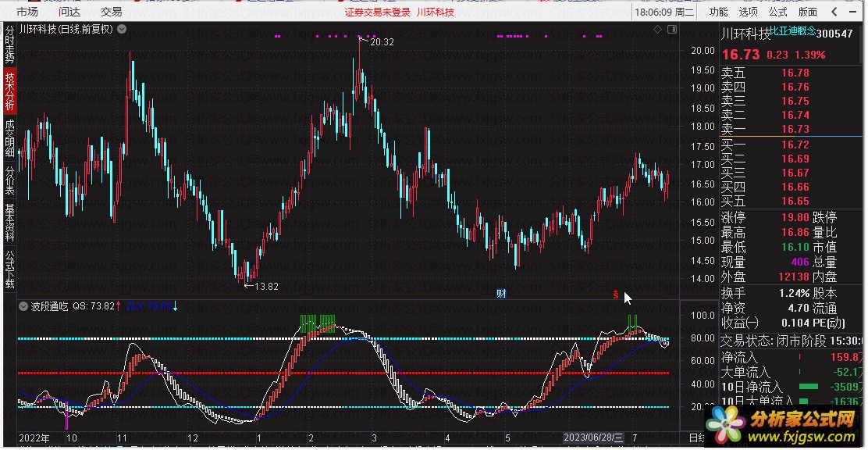Click the 买一 price 16.72
868x450 pixels.
[795, 145]
